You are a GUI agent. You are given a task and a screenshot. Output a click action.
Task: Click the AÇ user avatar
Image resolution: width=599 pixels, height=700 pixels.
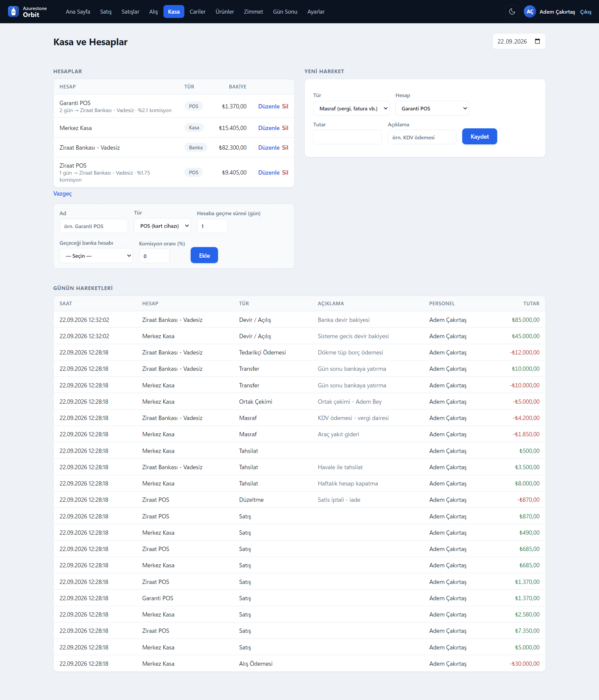point(529,12)
